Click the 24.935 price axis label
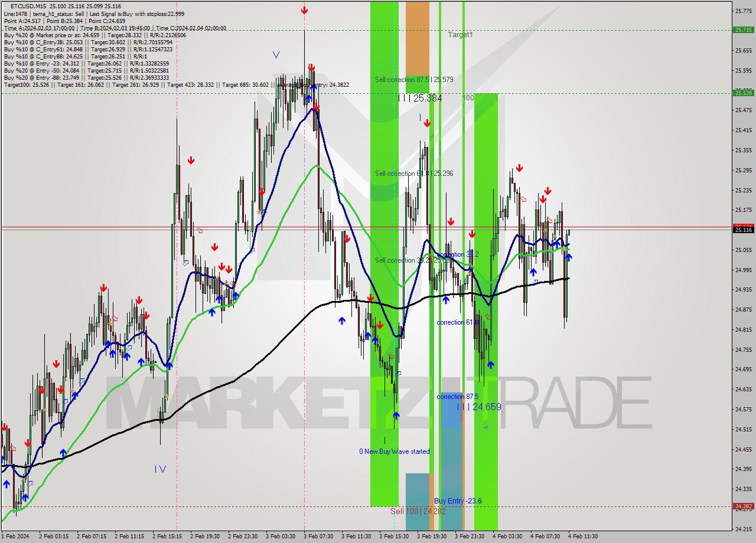Screen dimensions: 756x543 [x=743, y=289]
